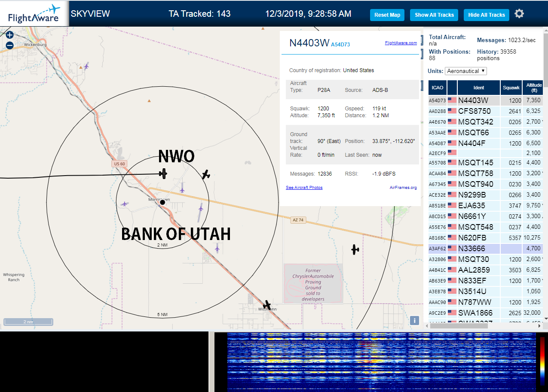Select the N620FB aircraft row
This screenshot has width=548, height=392.
(486, 238)
